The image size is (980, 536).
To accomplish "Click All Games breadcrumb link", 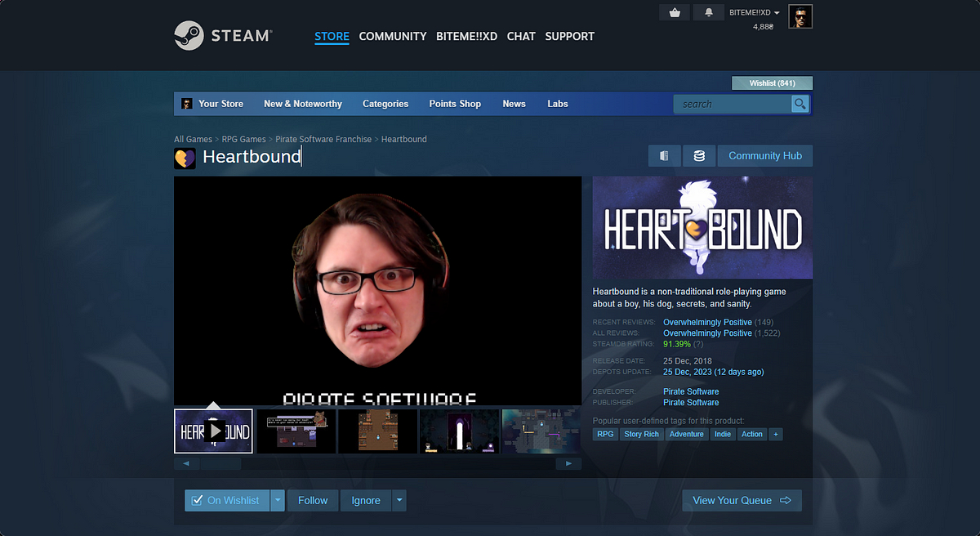I will 193,139.
